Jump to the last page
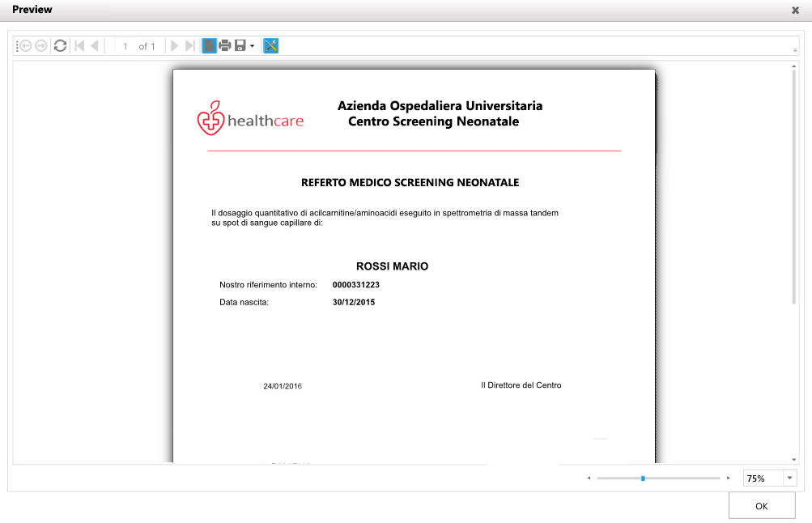Image resolution: width=812 pixels, height=523 pixels. [x=189, y=46]
